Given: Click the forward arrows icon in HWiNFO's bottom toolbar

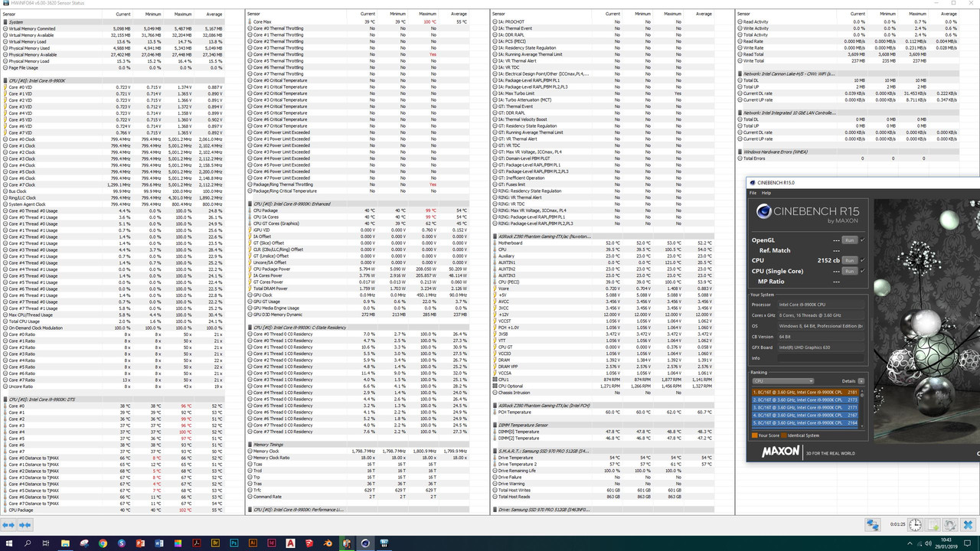Looking at the screenshot, I should click(x=24, y=525).
